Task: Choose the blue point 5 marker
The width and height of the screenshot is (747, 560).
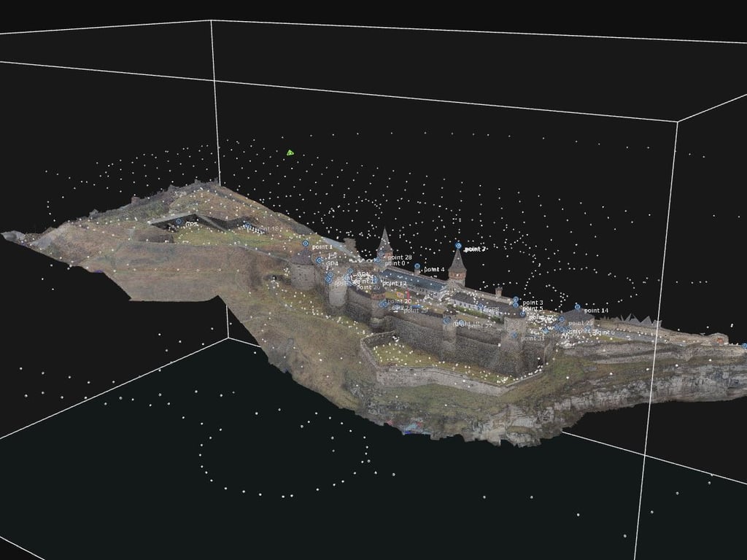Action: [x=515, y=306]
